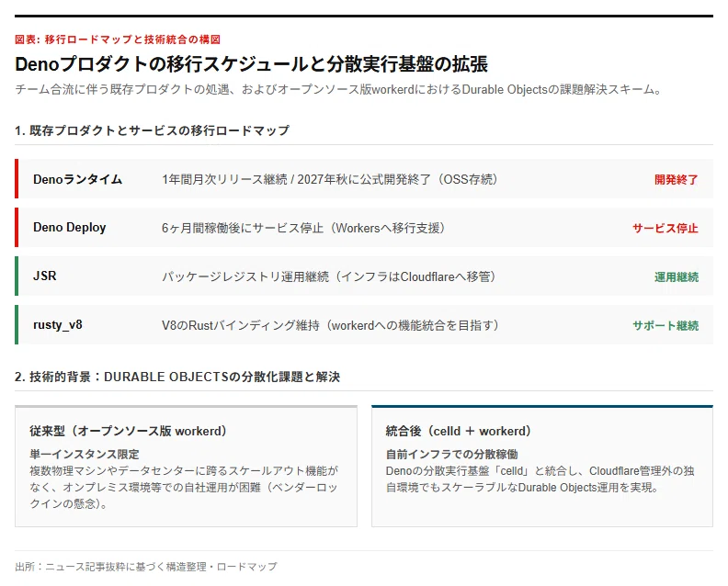The height and width of the screenshot is (586, 728).
Task: Click the bold subheading '単一インスタンス限定'
Action: pyautogui.click(x=85, y=454)
